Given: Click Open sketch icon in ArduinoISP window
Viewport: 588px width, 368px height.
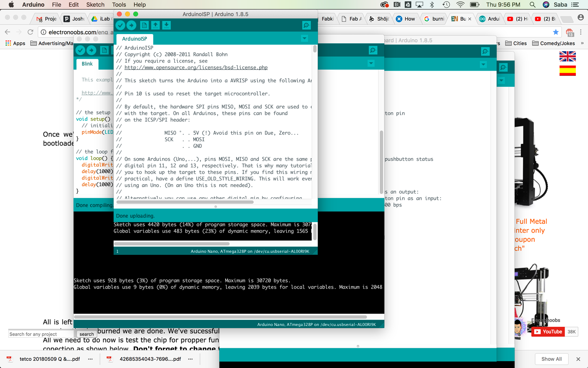Looking at the screenshot, I should (155, 25).
